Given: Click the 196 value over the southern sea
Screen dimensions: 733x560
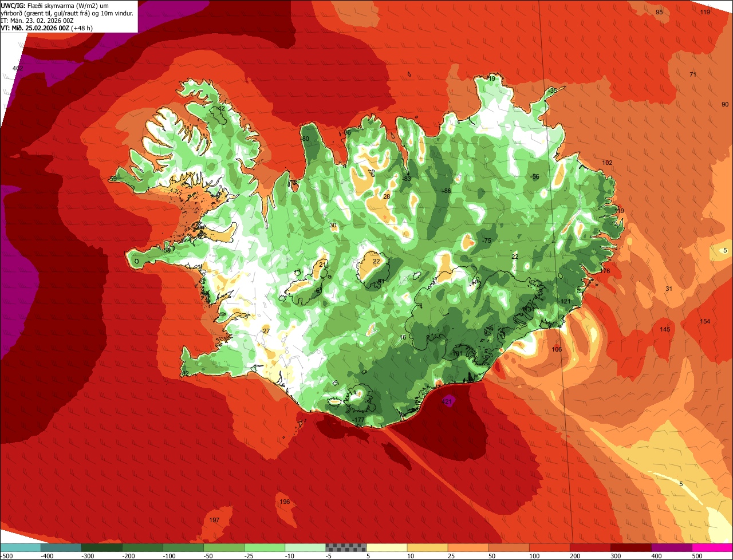Looking at the screenshot, I should tap(285, 502).
